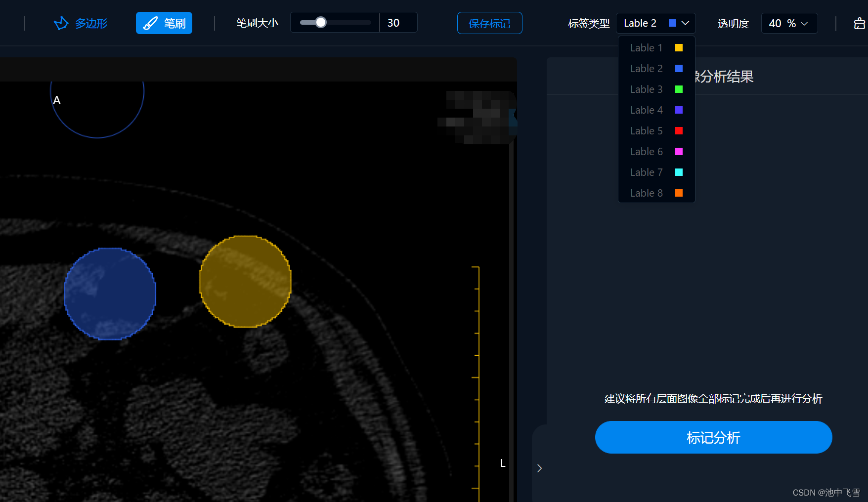Select Lable 5 from the label list

646,130
